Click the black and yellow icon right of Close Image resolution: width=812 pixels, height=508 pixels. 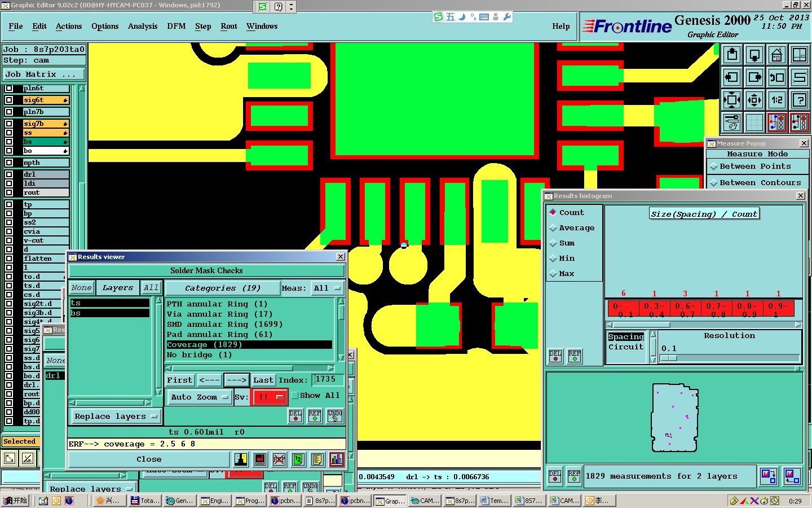[241, 459]
